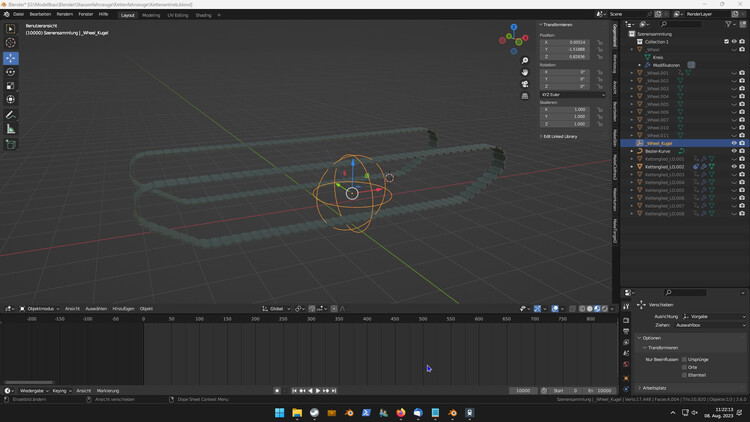
Task: Toggle visibility eye for Collection 1
Action: (734, 42)
